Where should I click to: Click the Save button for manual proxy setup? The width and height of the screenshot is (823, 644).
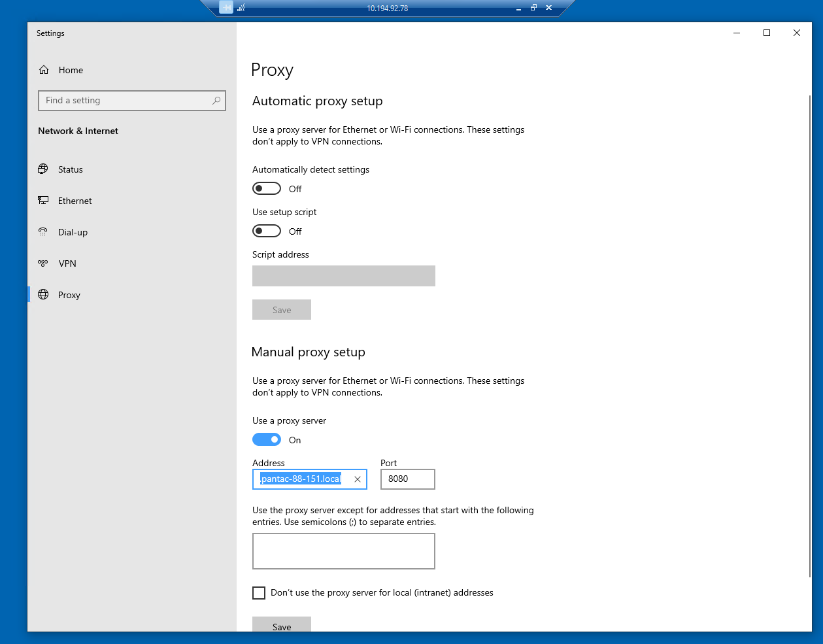pyautogui.click(x=282, y=624)
